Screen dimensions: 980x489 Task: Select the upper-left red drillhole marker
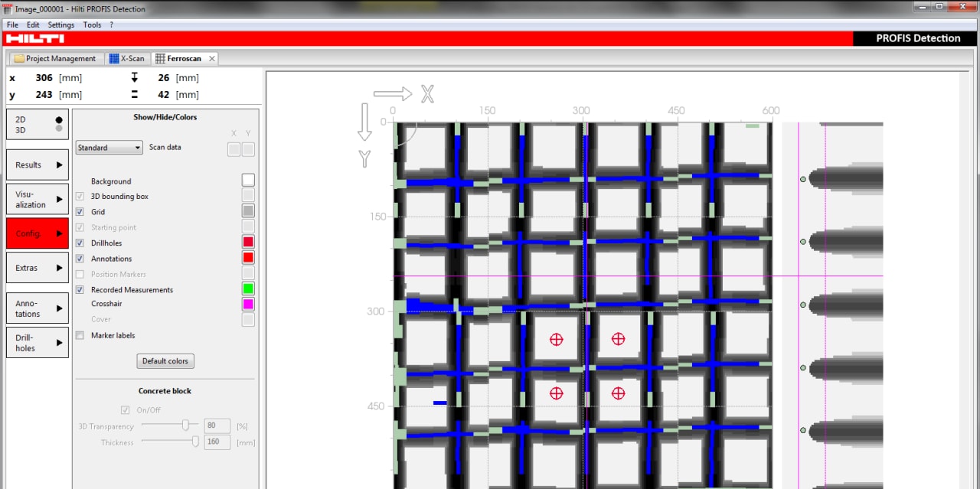(557, 339)
